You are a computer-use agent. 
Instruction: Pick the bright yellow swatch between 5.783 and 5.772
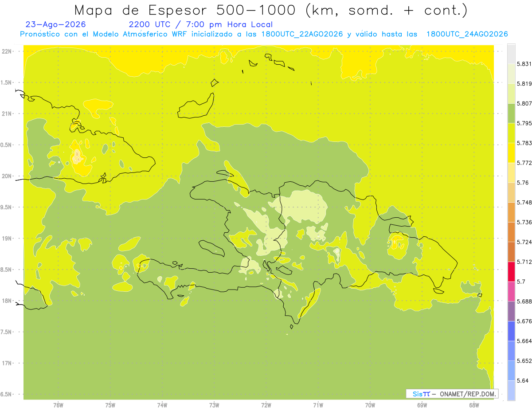pos(511,153)
